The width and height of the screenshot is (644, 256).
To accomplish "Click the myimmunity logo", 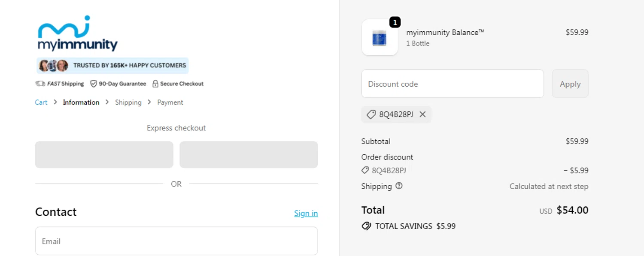I will pyautogui.click(x=78, y=33).
